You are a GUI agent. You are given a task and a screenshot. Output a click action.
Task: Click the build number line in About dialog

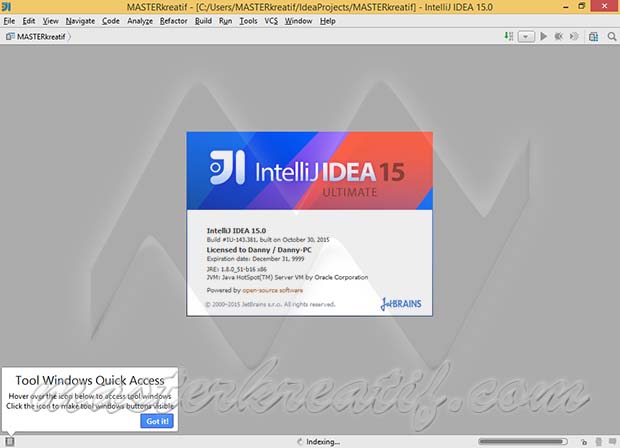tap(268, 240)
